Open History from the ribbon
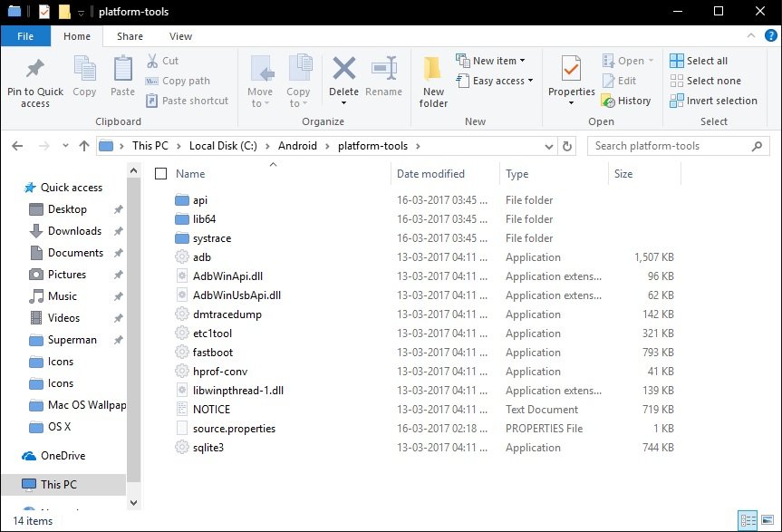This screenshot has height=532, width=782. pyautogui.click(x=626, y=101)
